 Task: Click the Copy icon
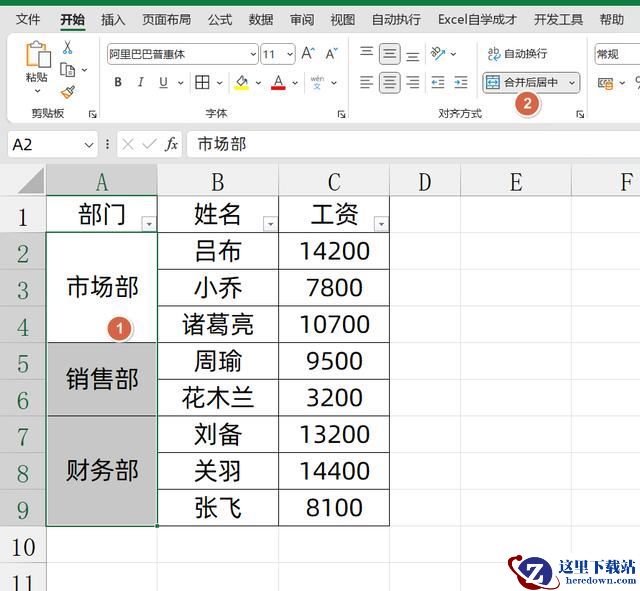click(67, 70)
